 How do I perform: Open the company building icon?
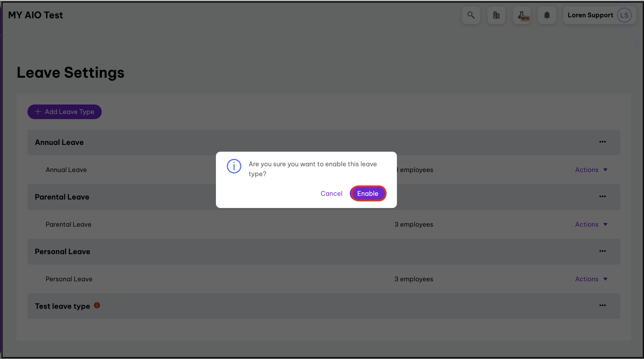coord(496,15)
